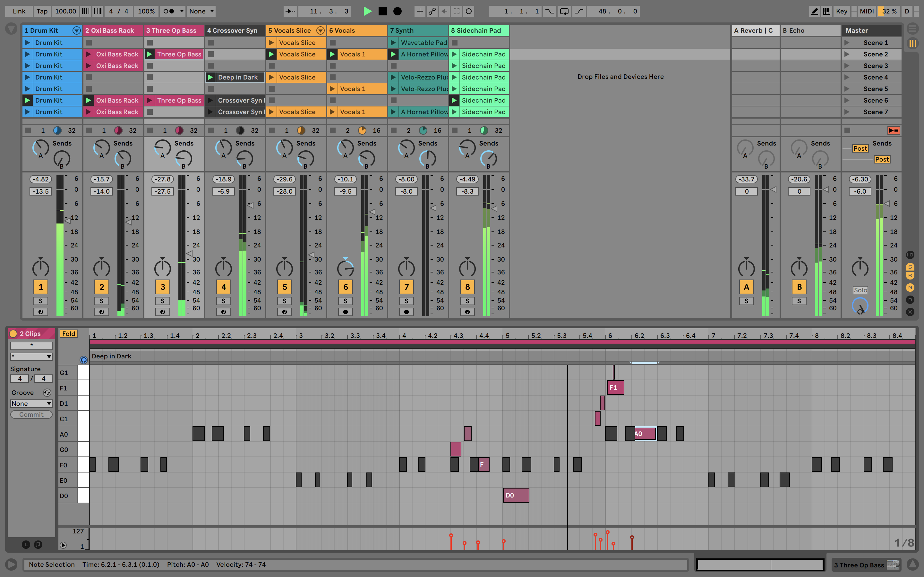The width and height of the screenshot is (924, 577).
Task: Toggle the Automation Arm link icon
Action: (x=432, y=11)
